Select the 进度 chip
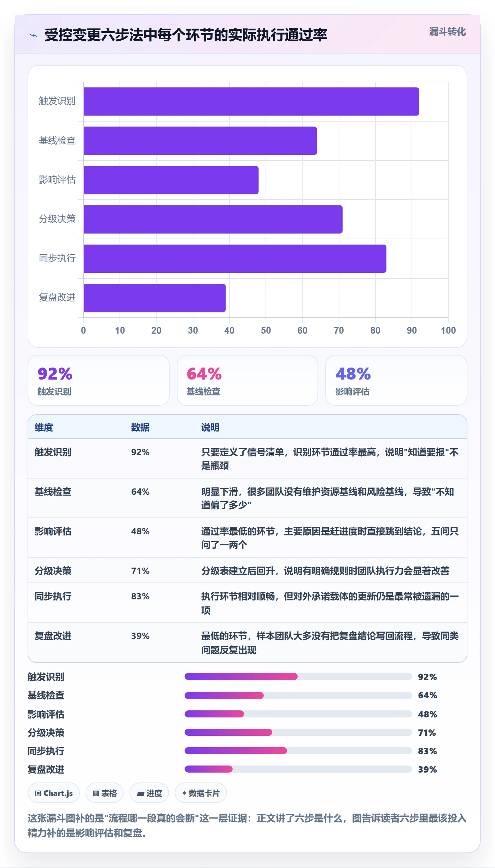This screenshot has height=868, width=495. click(x=149, y=793)
